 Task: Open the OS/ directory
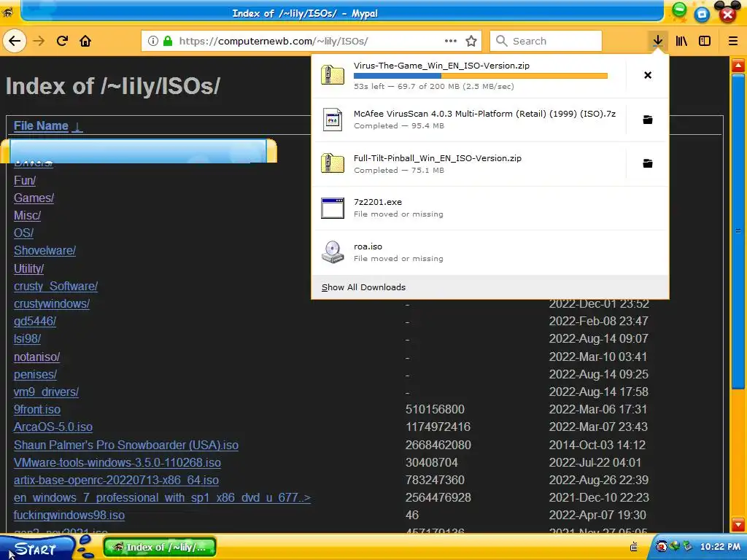[23, 233]
